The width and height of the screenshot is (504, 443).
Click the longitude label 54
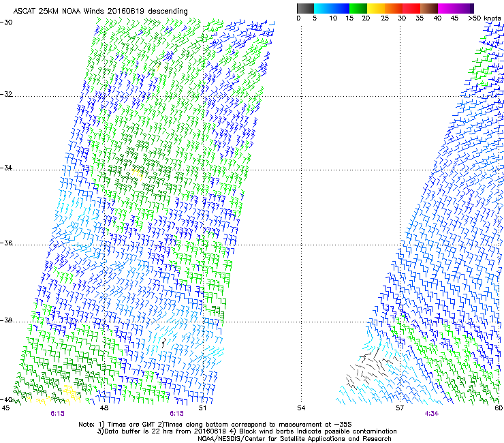(301, 408)
